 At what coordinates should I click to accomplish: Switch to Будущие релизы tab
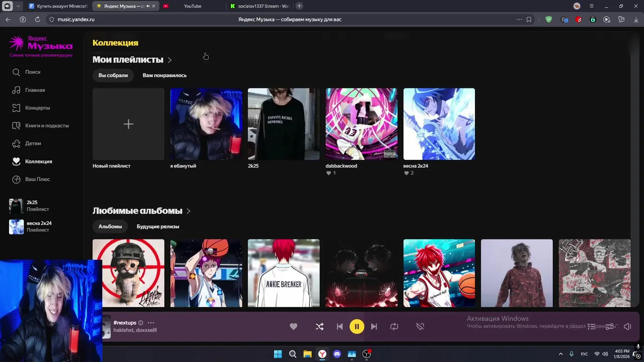click(x=158, y=226)
